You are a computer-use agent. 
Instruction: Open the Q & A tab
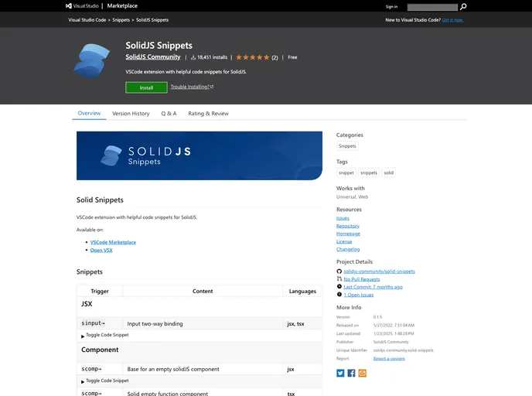pyautogui.click(x=169, y=114)
